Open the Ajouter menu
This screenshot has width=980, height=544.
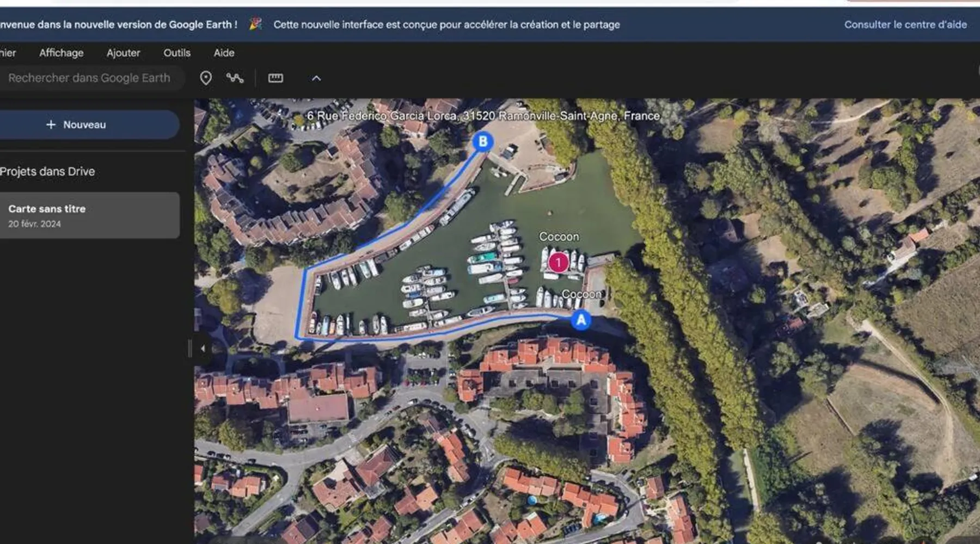pyautogui.click(x=123, y=53)
